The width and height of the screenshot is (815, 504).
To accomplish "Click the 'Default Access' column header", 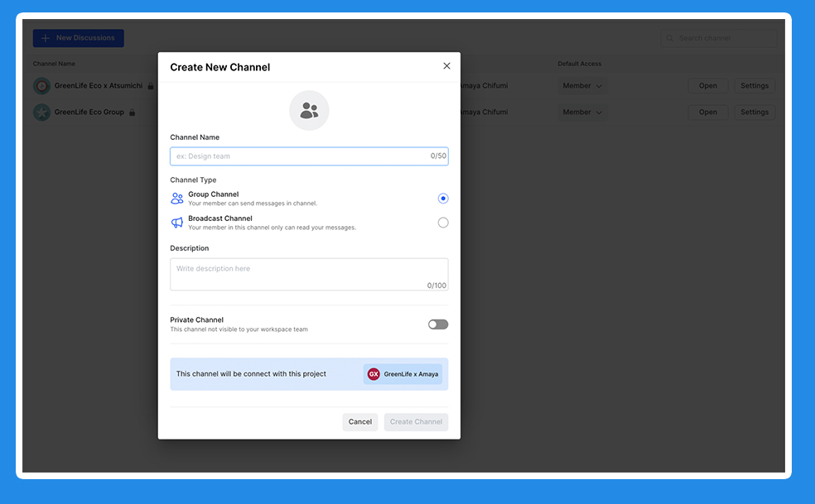I will pos(580,64).
